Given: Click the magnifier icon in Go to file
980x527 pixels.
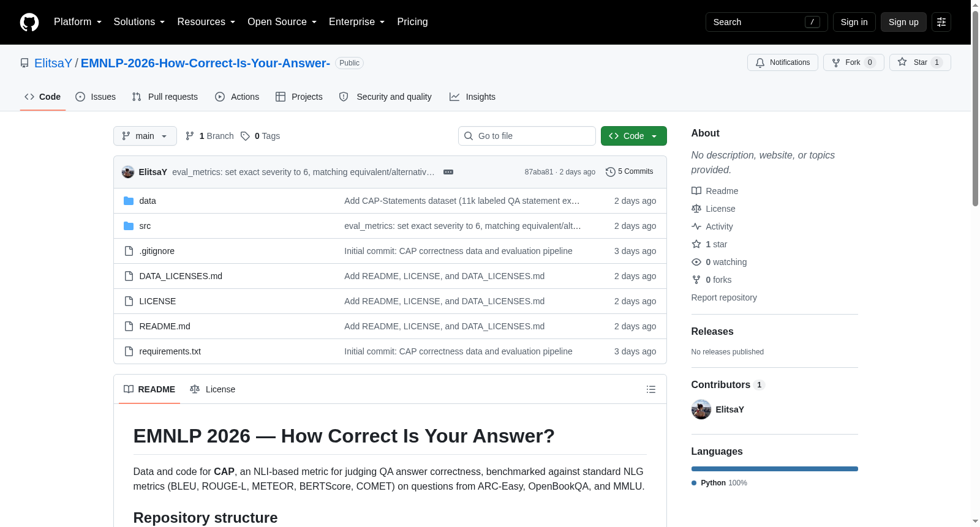Looking at the screenshot, I should [x=469, y=136].
